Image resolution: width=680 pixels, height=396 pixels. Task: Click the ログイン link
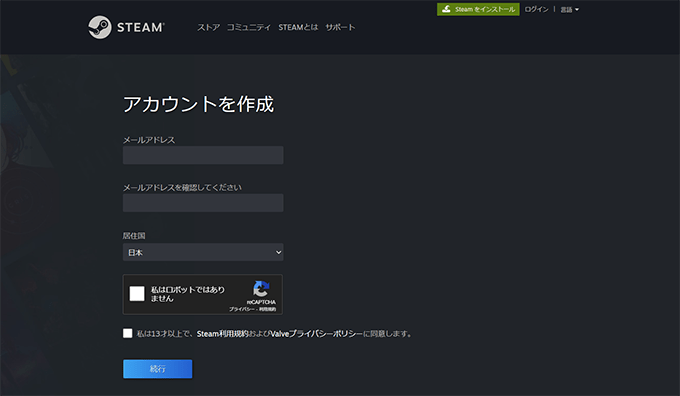536,9
